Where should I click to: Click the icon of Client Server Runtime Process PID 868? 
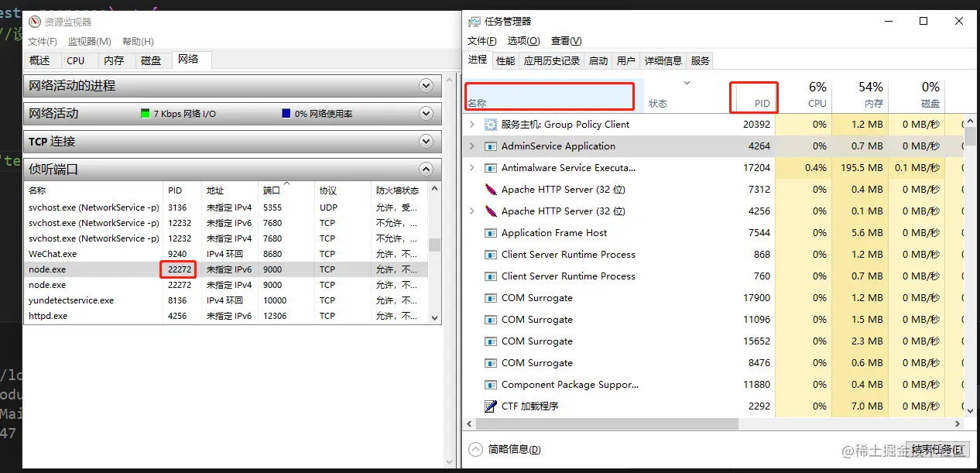point(490,254)
